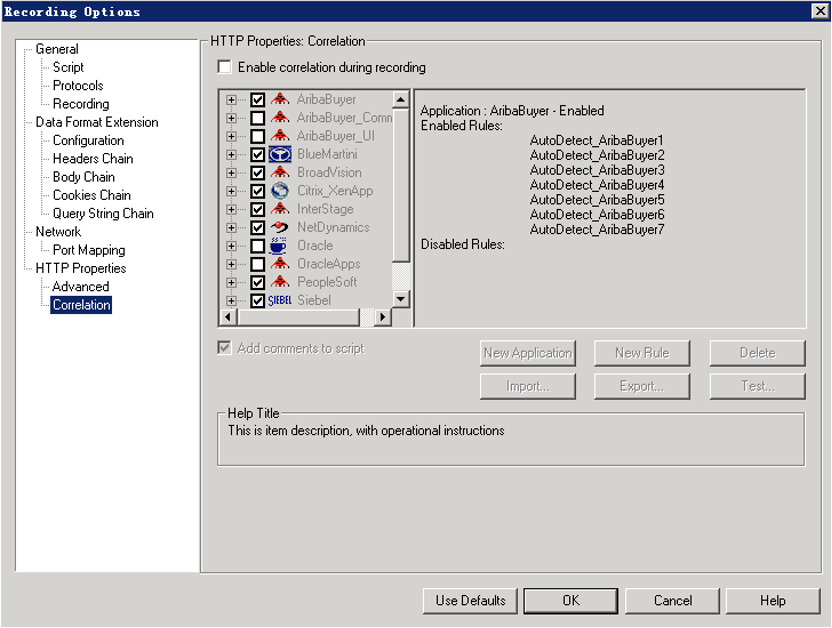Screen dimensions: 832x628
Task: Check the Oracle checkbox
Action: click(x=257, y=246)
